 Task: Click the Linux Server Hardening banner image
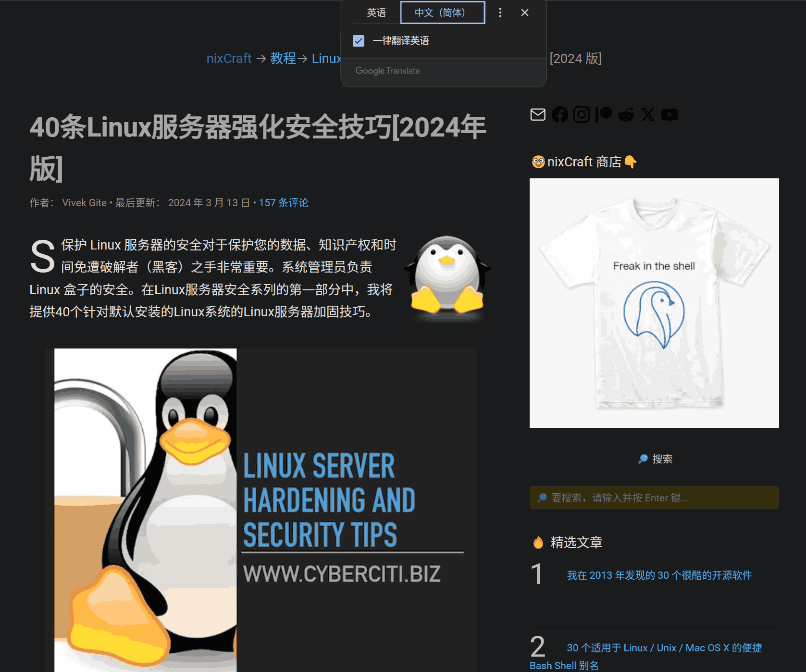pyautogui.click(x=261, y=510)
